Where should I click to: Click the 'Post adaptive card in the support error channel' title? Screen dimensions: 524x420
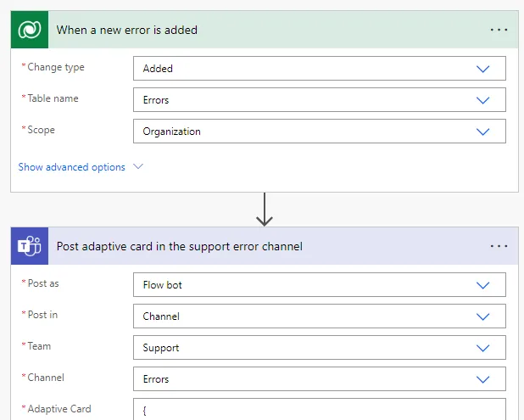pos(180,246)
